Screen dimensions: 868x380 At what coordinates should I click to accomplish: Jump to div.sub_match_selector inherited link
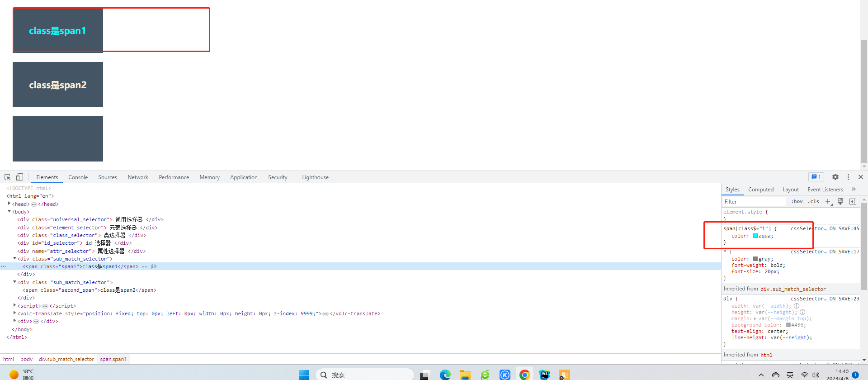pyautogui.click(x=793, y=289)
